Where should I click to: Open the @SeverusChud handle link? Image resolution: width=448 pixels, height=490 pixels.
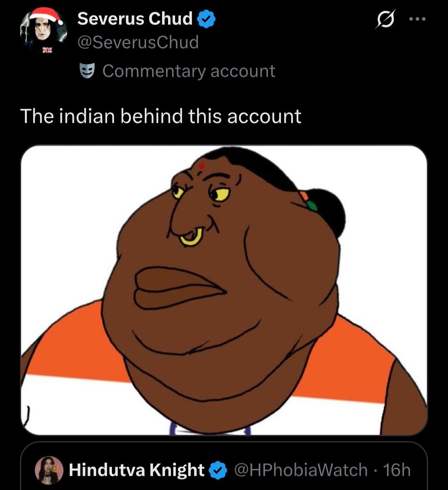[138, 42]
